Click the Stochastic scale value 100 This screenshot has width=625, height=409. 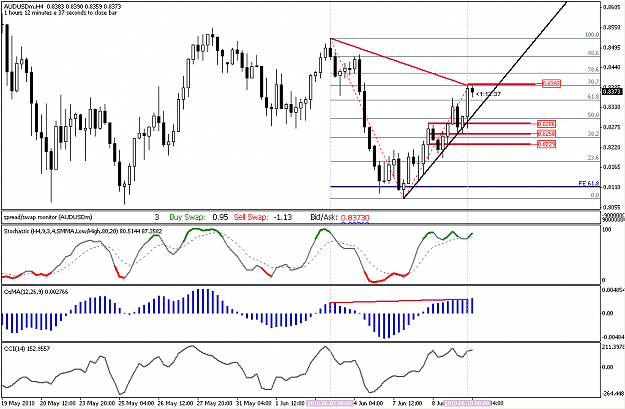click(607, 230)
